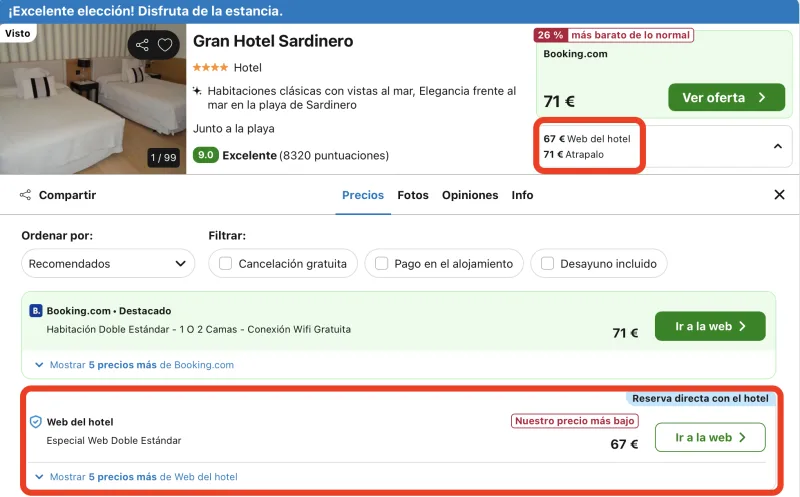800x497 pixels.
Task: Open the Opiniones tab
Action: [470, 195]
